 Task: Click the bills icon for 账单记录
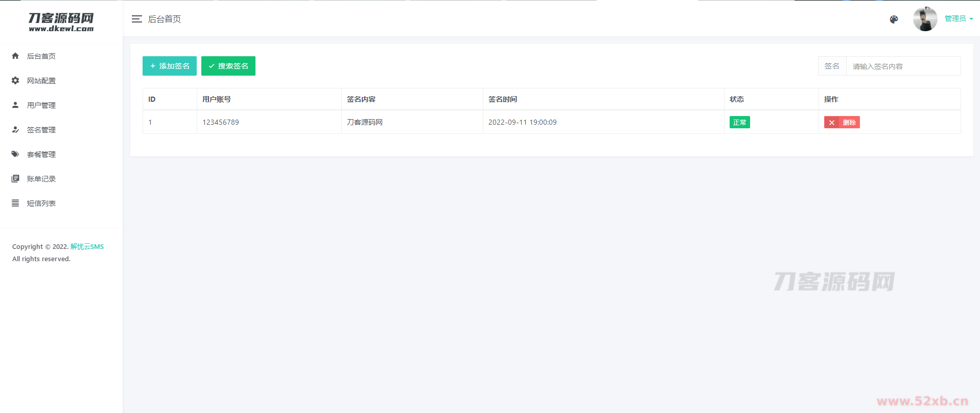pyautogui.click(x=15, y=179)
